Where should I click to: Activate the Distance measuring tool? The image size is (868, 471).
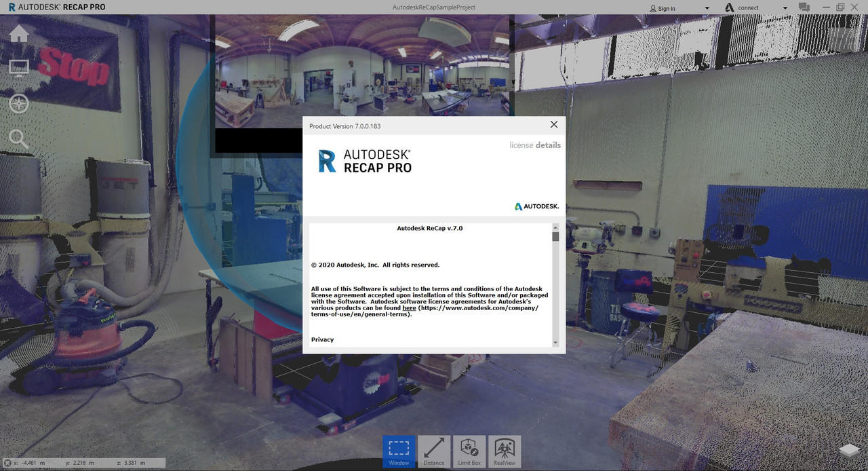coord(434,452)
